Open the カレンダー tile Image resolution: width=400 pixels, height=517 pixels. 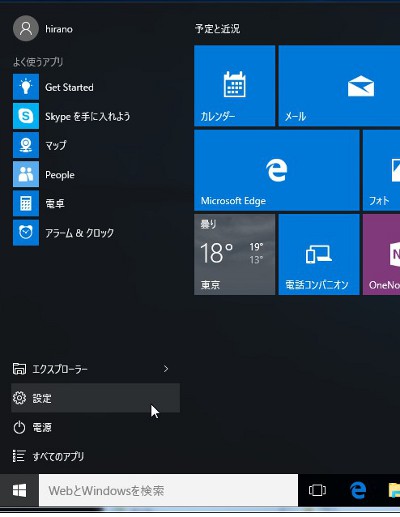point(234,86)
